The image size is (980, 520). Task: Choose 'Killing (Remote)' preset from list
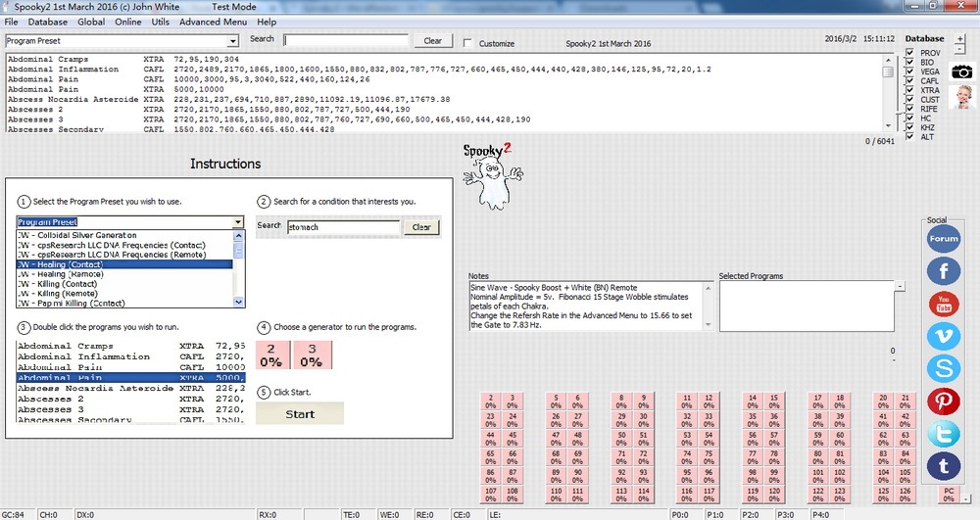point(123,294)
